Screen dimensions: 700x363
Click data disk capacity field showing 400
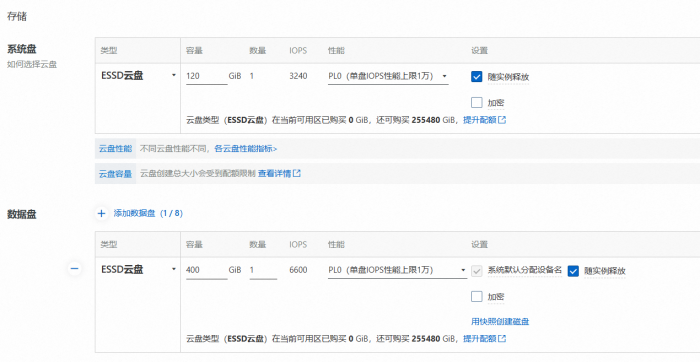(207, 270)
